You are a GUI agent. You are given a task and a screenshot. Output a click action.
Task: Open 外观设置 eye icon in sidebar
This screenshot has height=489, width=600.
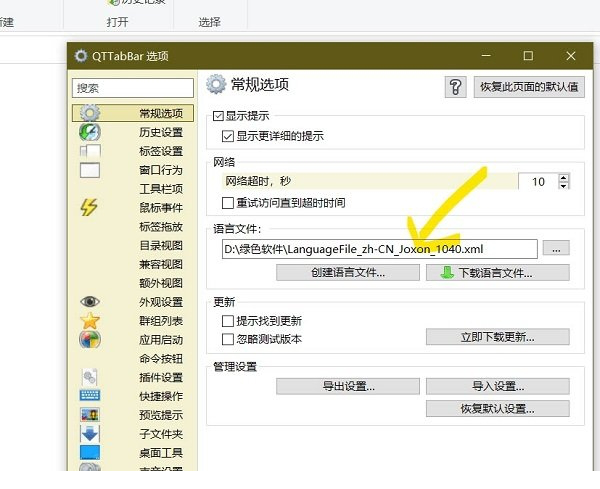tap(90, 302)
